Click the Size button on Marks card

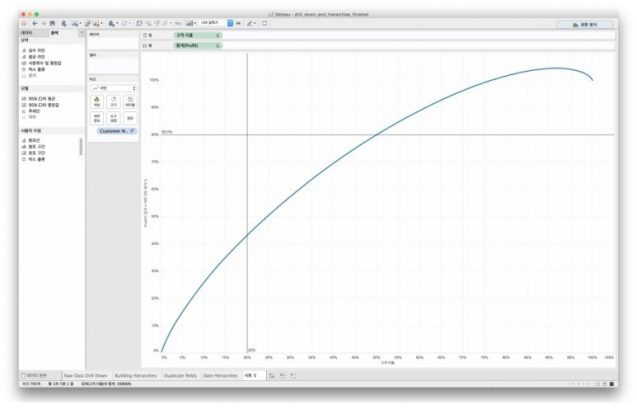[114, 101]
